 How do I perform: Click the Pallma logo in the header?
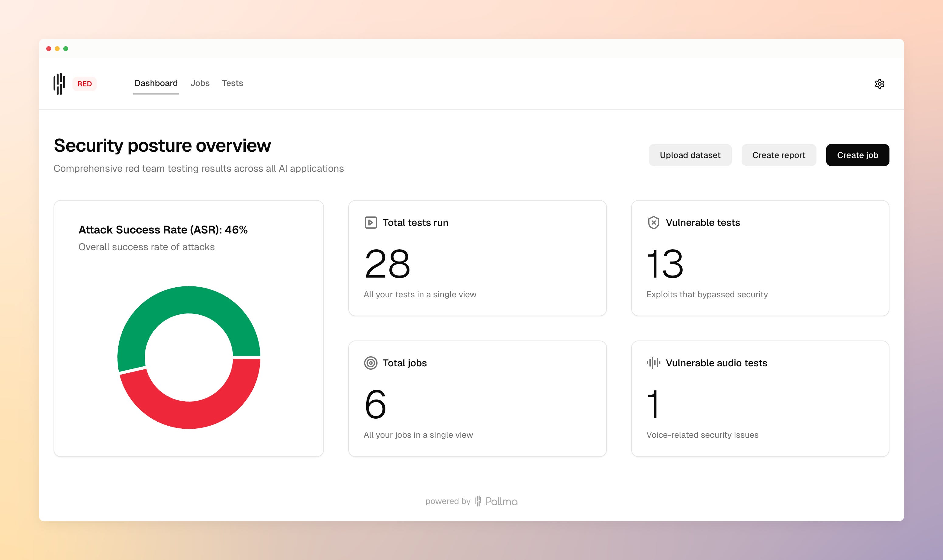click(x=59, y=84)
